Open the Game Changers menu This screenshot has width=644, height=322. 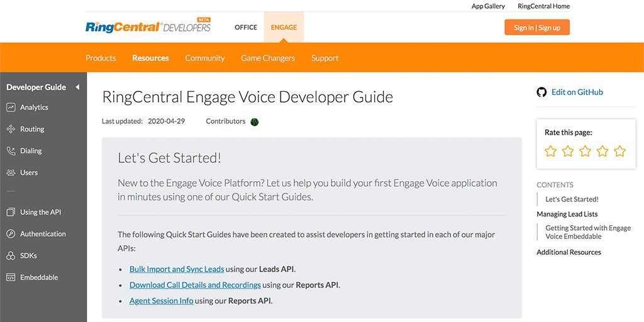(x=268, y=58)
